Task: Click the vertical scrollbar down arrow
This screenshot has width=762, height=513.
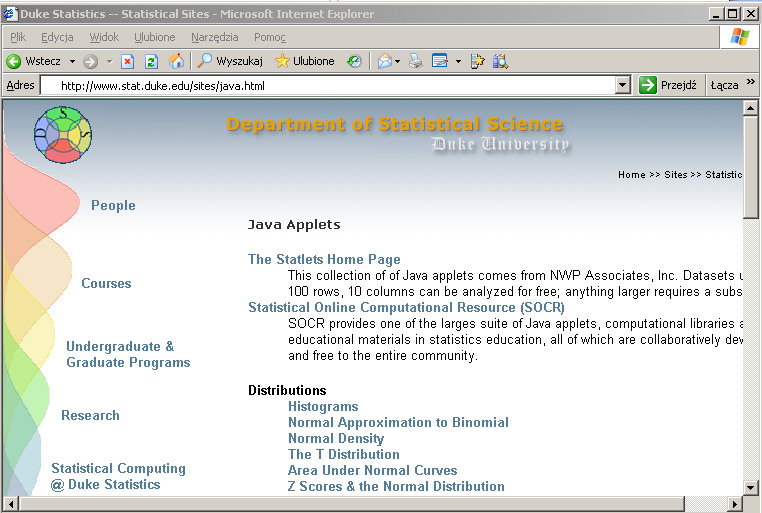Action: [x=750, y=487]
